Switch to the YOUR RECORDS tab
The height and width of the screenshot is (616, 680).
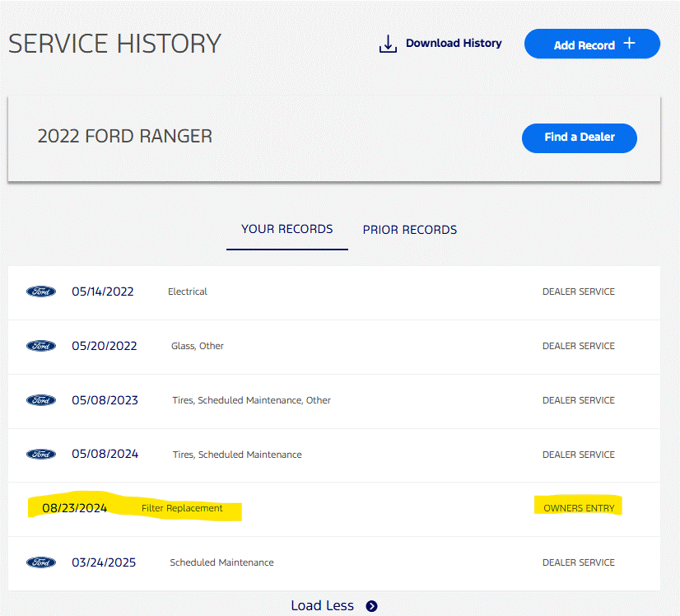[x=287, y=229]
